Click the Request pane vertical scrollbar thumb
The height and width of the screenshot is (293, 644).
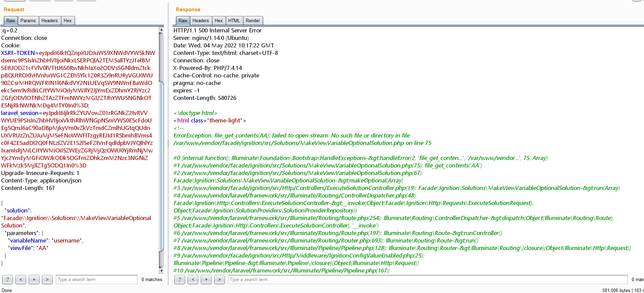coord(161,166)
